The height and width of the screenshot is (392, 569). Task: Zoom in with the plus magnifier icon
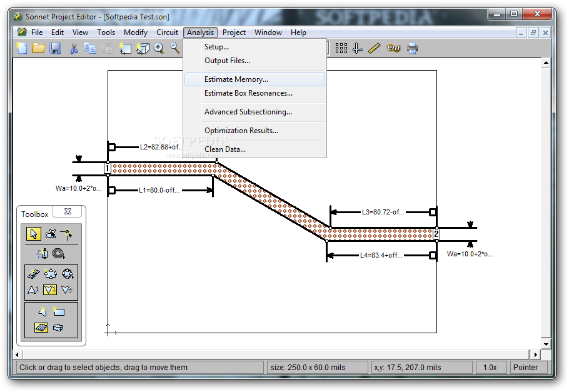(x=159, y=48)
